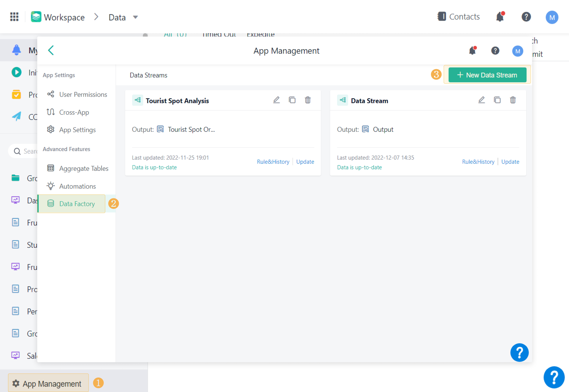Click the teal folder icon in sidebar

15,178
